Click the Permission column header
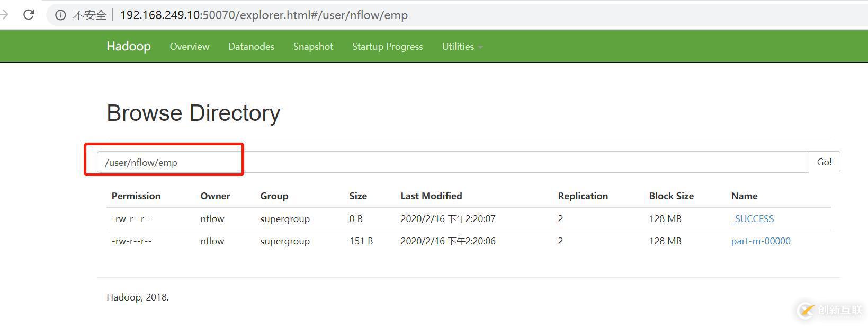The height and width of the screenshot is (326, 868). [x=136, y=196]
